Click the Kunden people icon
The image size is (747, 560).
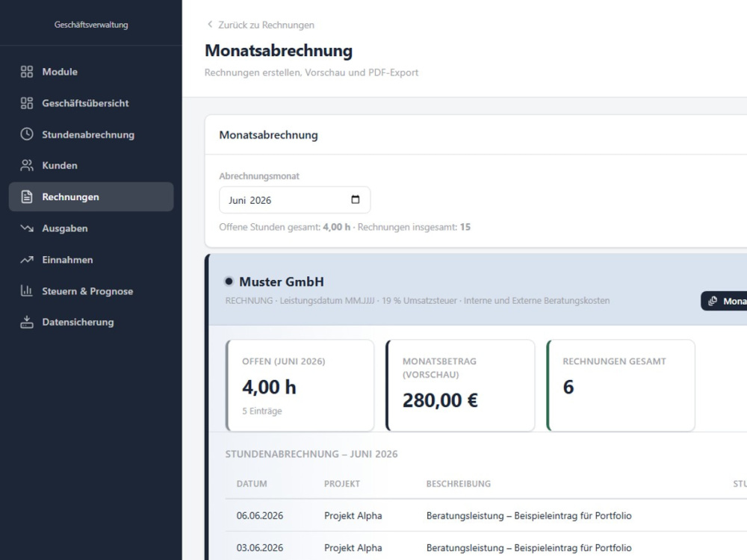point(27,166)
